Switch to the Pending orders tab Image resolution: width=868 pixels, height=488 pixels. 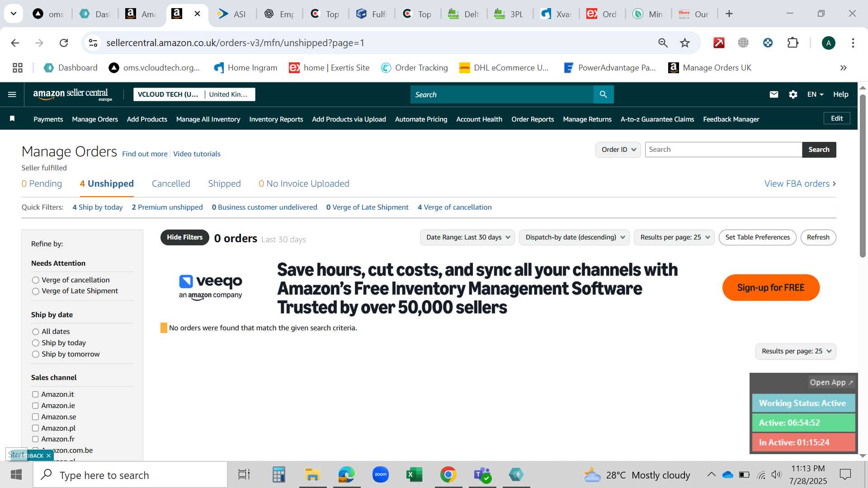point(42,183)
